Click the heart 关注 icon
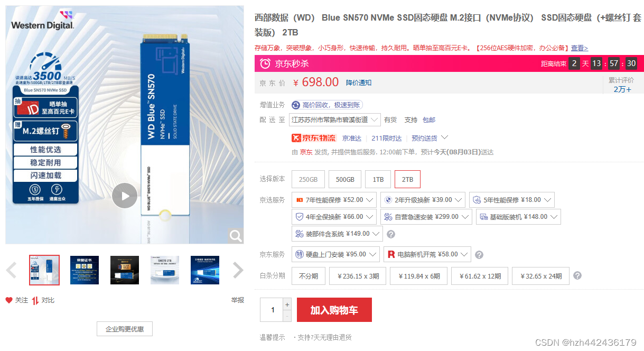644x351 pixels. tap(9, 300)
